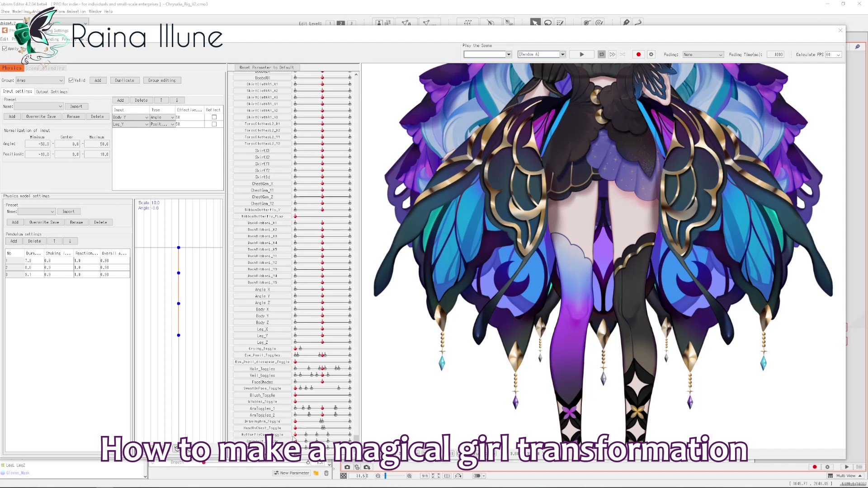Open physics model Preset Name dropdown
The image size is (868, 488).
coord(37,212)
